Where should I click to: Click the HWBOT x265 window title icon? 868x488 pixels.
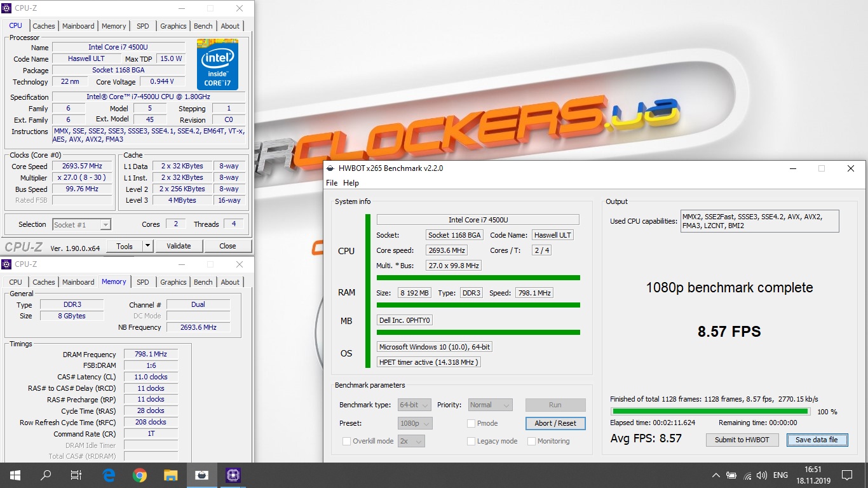pyautogui.click(x=330, y=168)
